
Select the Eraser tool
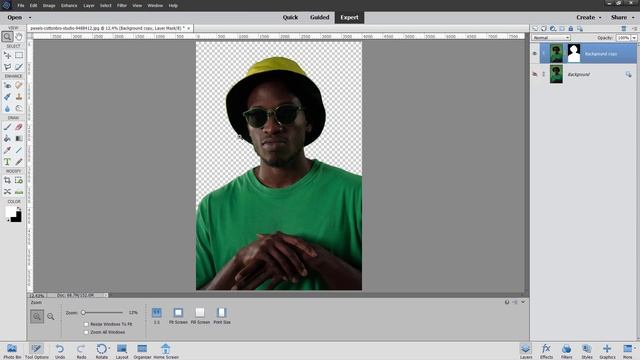pos(19,127)
